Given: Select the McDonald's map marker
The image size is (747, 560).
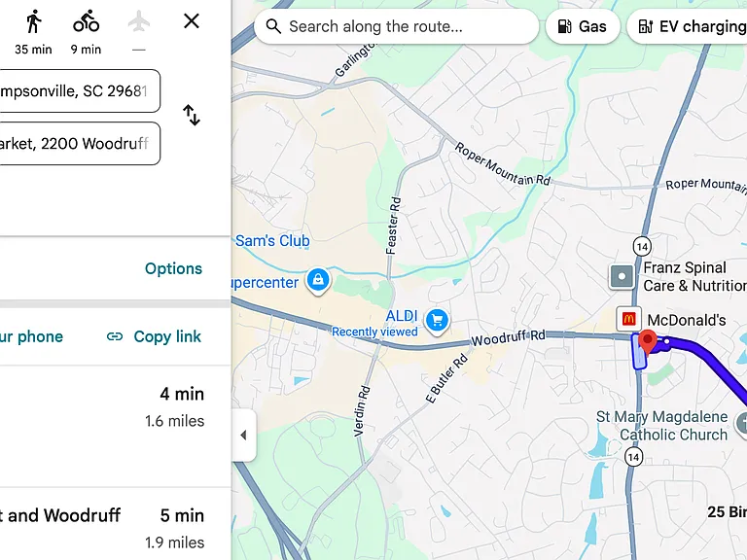Looking at the screenshot, I should tap(628, 319).
